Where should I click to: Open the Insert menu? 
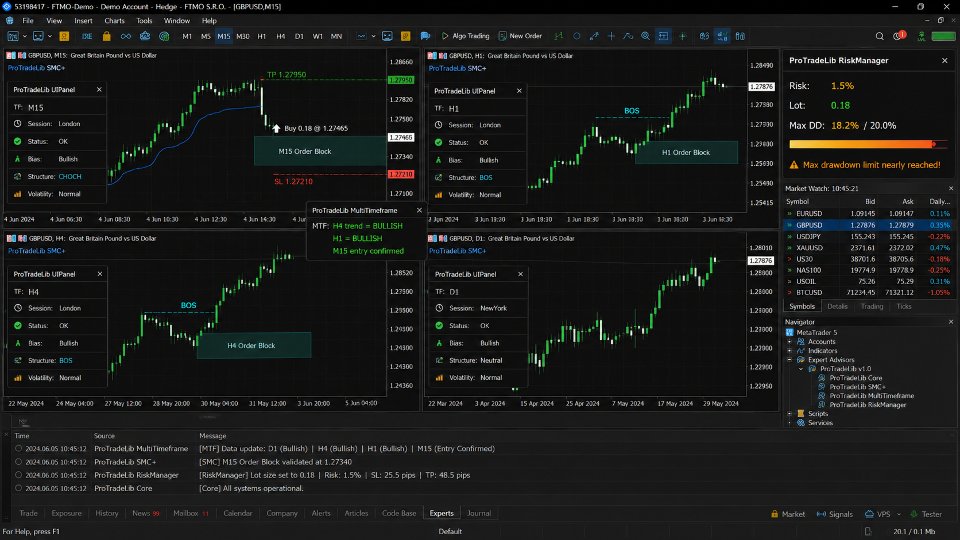(x=83, y=21)
